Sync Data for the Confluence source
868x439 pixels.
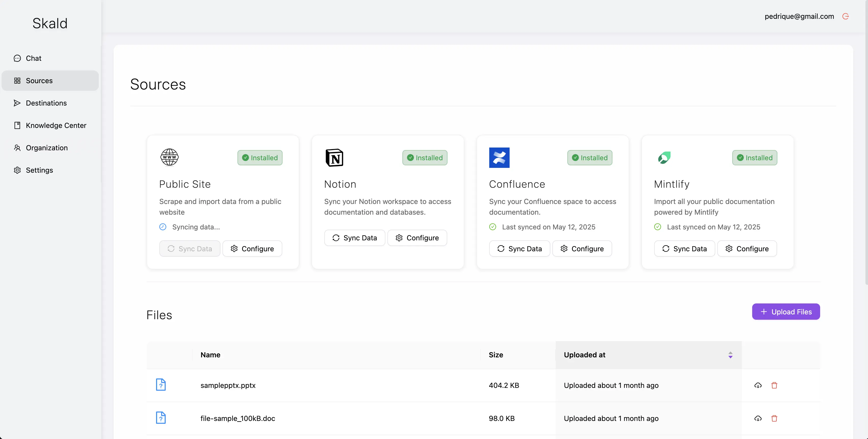pos(520,248)
